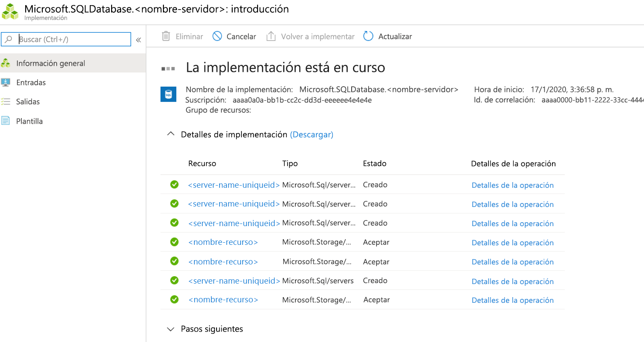Click the magnifier icon in the search box

(x=9, y=39)
